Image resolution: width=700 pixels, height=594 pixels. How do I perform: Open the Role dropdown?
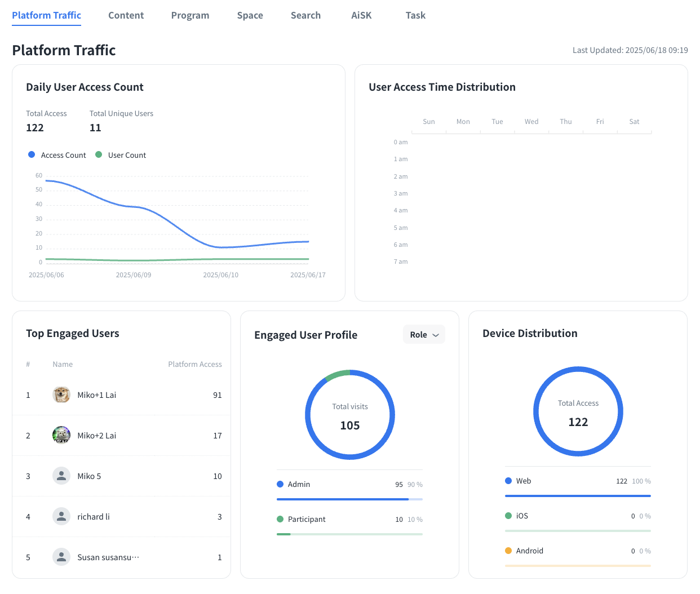[424, 335]
